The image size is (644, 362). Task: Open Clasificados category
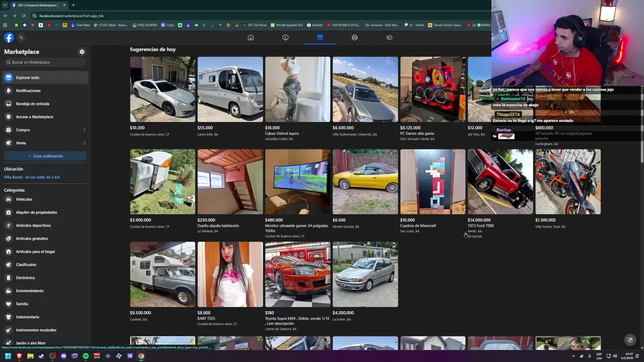(45, 264)
